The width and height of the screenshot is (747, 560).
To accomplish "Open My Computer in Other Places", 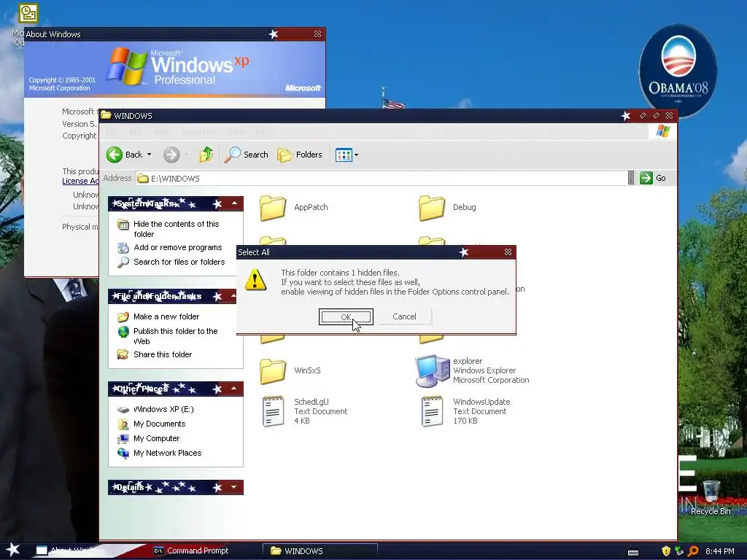I will point(156,438).
